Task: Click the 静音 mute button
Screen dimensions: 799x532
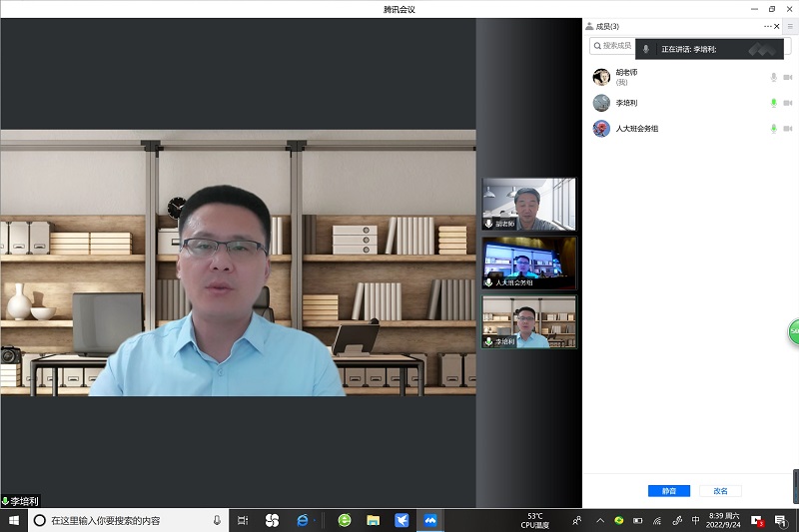Action: point(668,491)
